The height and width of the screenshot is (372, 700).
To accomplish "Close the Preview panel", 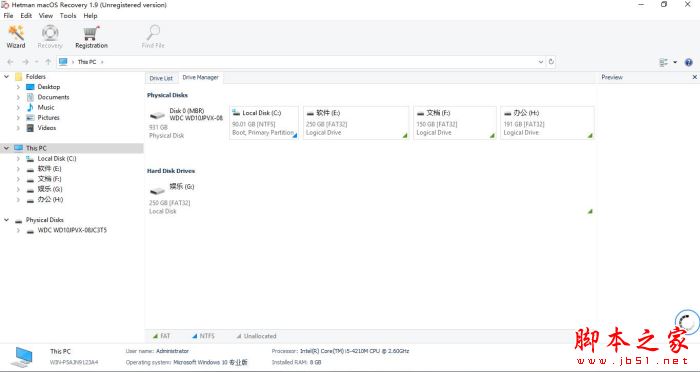I will pyautogui.click(x=695, y=77).
